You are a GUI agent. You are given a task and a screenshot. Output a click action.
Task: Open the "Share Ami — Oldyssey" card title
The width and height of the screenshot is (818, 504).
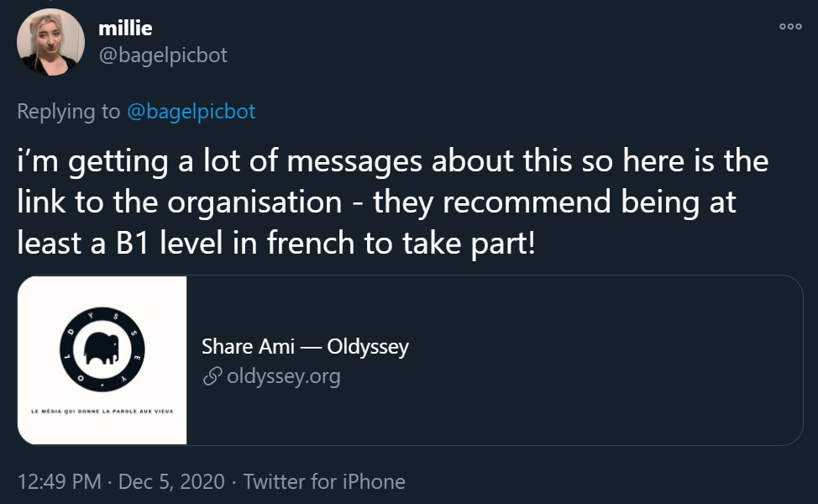click(305, 346)
